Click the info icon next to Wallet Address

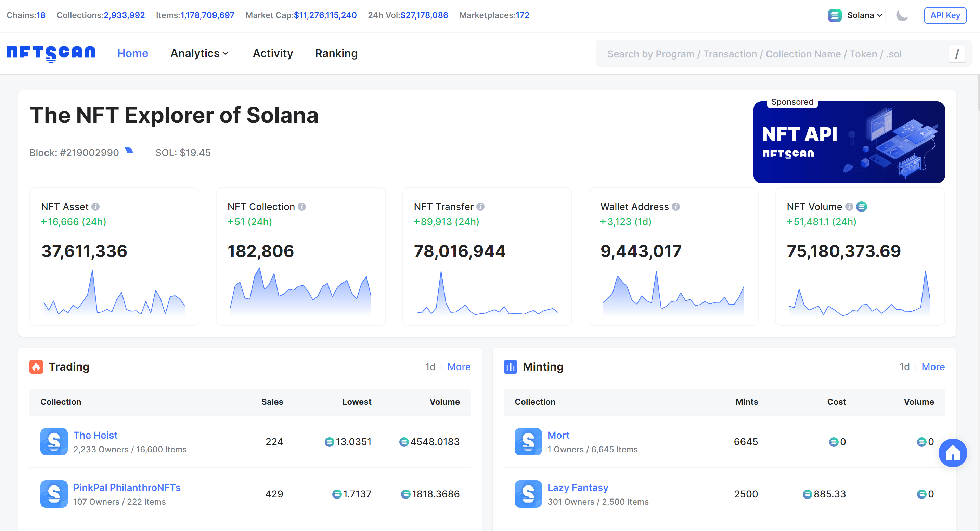click(676, 207)
